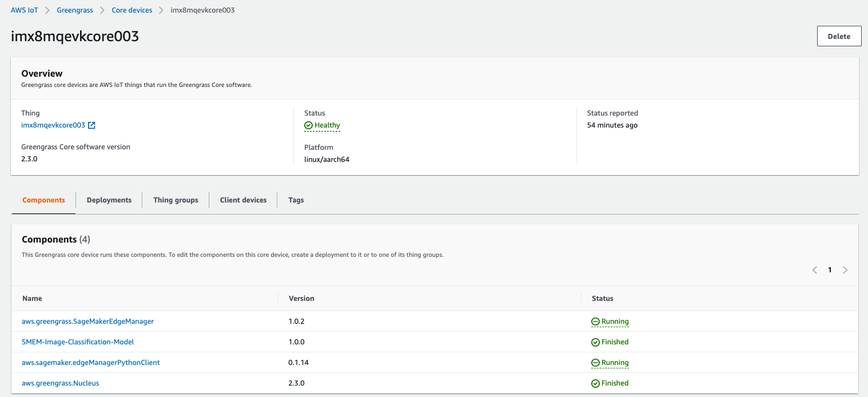Click the Running status text for edgeManagerPythonClient
This screenshot has height=397, width=868.
point(615,363)
